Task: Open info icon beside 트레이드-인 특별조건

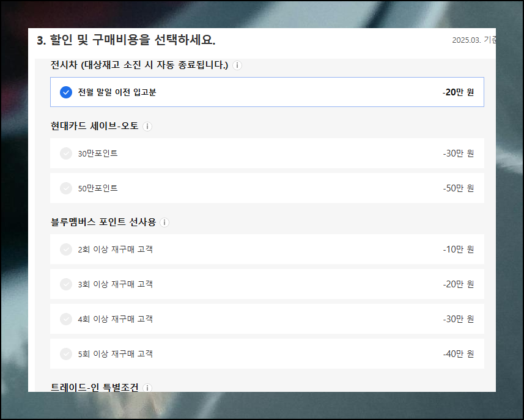Action: click(x=147, y=388)
